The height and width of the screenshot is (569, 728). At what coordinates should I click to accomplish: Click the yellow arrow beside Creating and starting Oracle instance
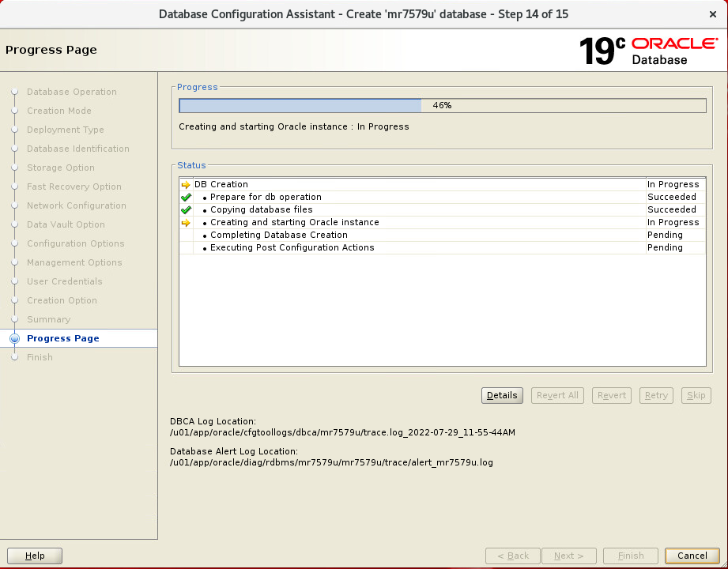(x=186, y=223)
